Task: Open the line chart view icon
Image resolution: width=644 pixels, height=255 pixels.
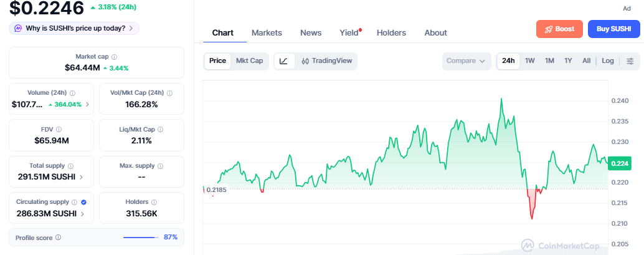Action: click(284, 61)
